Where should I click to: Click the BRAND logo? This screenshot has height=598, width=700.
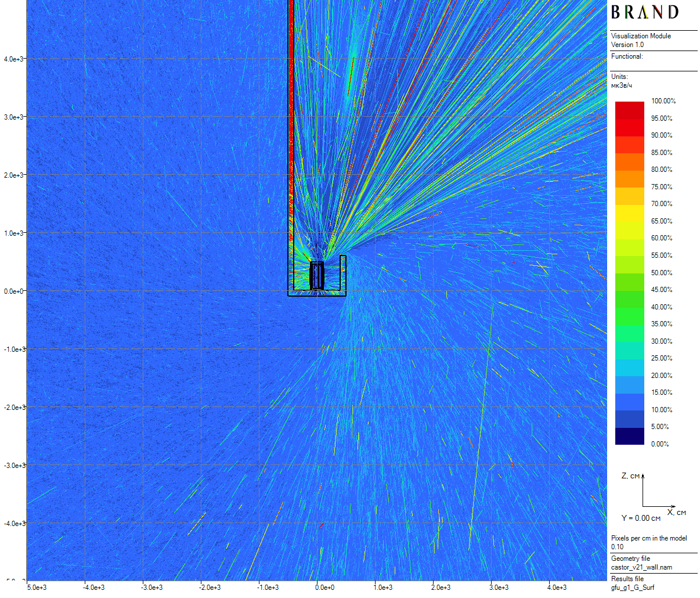(644, 12)
